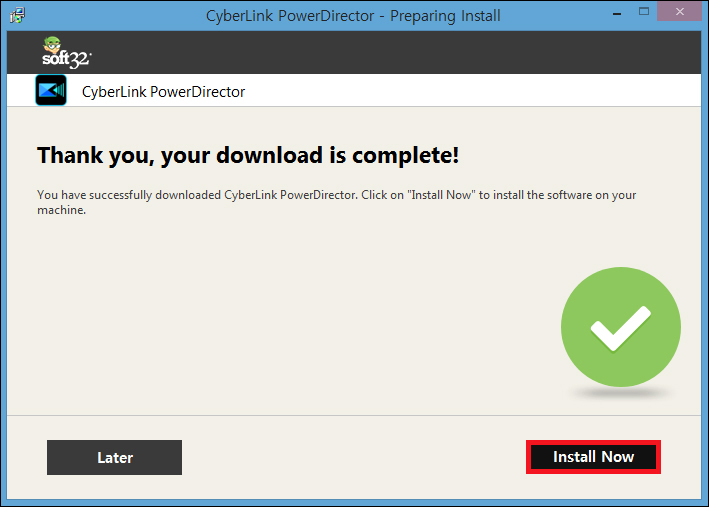Choose Later to postpone installation
Screen dimensions: 709x507
pos(114,457)
